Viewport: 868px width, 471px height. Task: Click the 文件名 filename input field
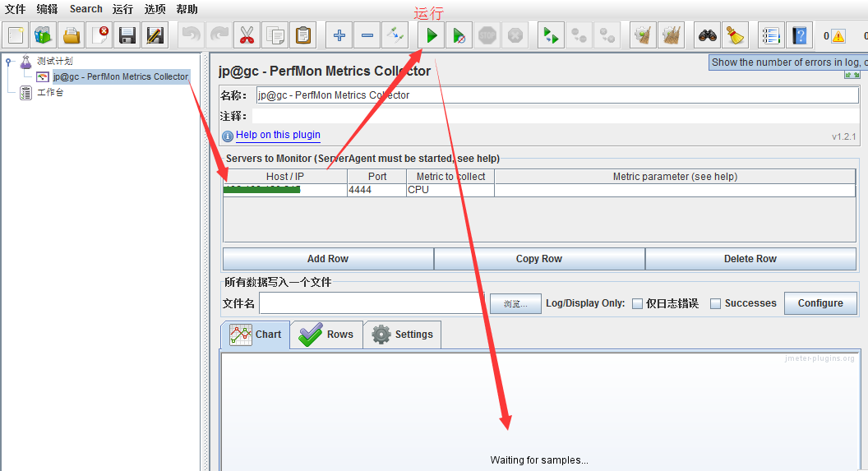[x=372, y=303]
